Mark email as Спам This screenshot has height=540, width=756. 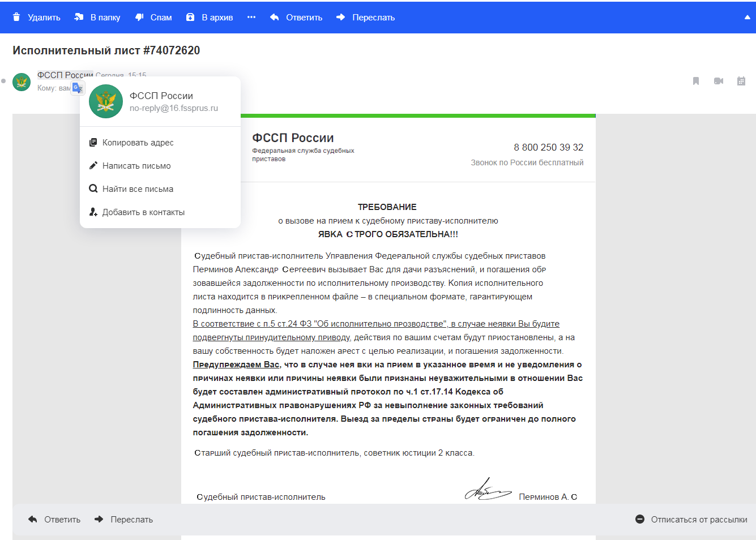[x=153, y=18]
